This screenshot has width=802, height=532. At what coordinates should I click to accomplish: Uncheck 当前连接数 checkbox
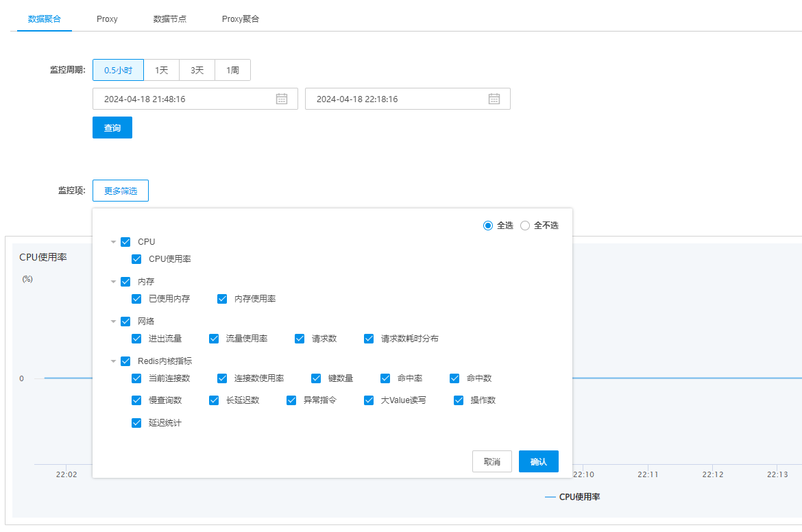coord(136,378)
